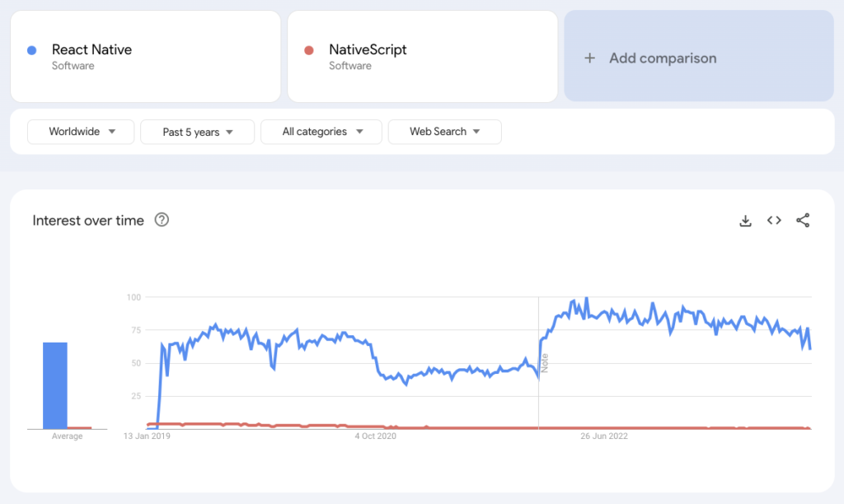Expand the All categories dropdown
Viewport: 844px width, 504px height.
[321, 132]
